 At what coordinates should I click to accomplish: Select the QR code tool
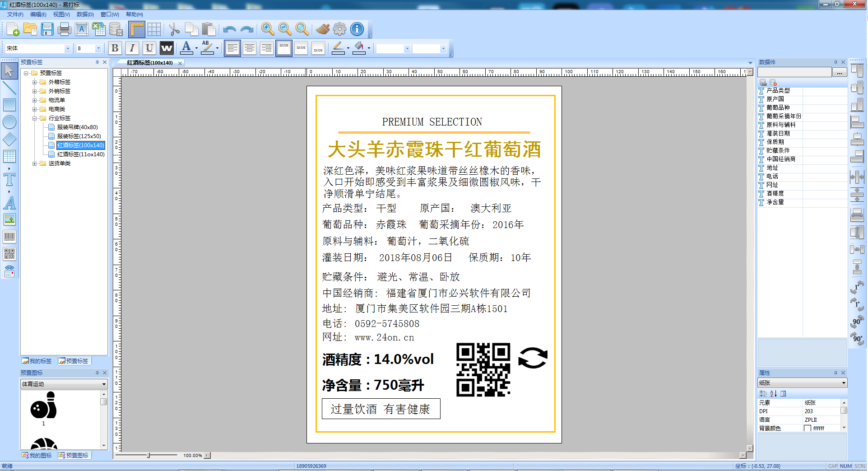click(9, 254)
